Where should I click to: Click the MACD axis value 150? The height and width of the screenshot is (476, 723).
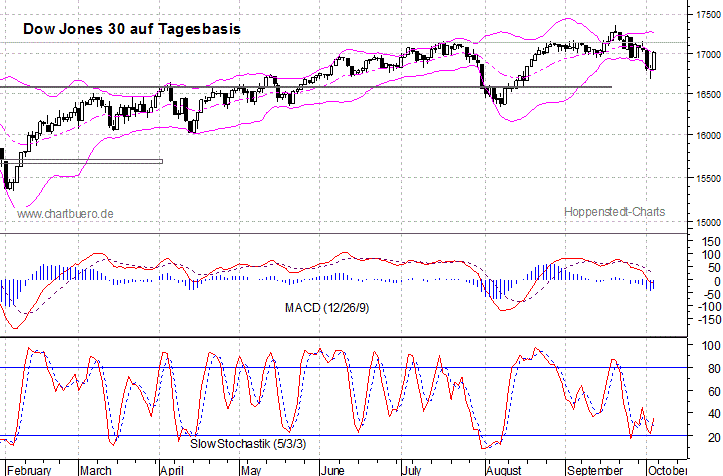click(x=711, y=242)
